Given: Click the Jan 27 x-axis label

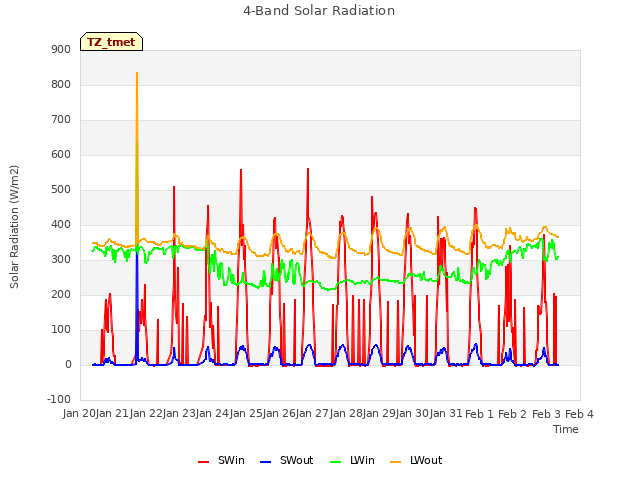Looking at the screenshot, I should click(312, 413).
